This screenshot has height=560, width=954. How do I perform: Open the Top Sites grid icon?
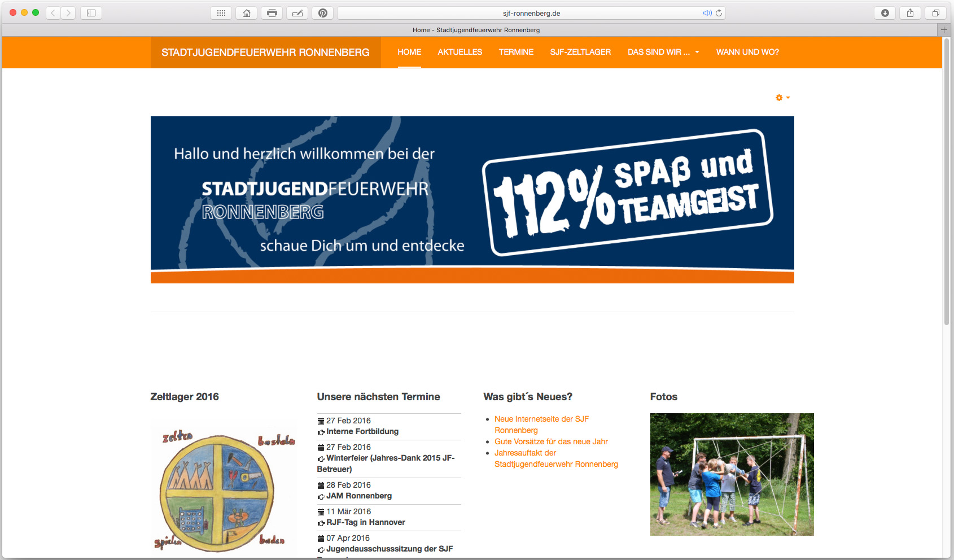[x=221, y=13]
